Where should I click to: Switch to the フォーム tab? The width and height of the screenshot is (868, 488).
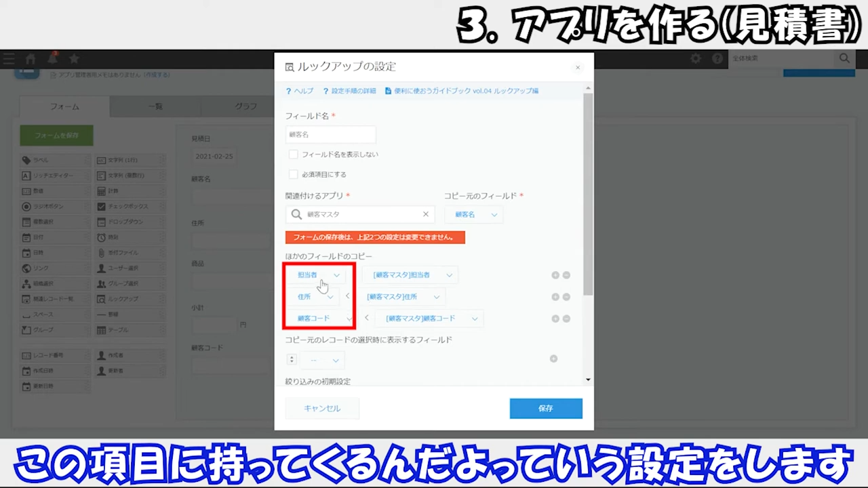64,106
